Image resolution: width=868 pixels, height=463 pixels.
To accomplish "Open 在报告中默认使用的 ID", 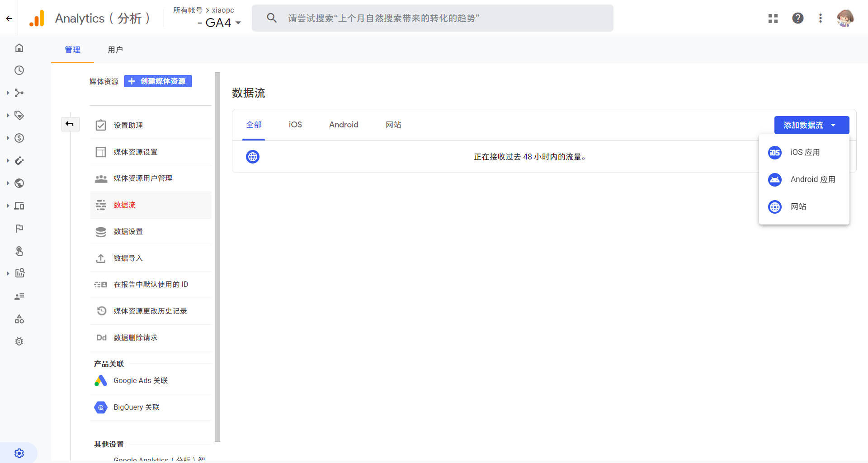I will [151, 285].
